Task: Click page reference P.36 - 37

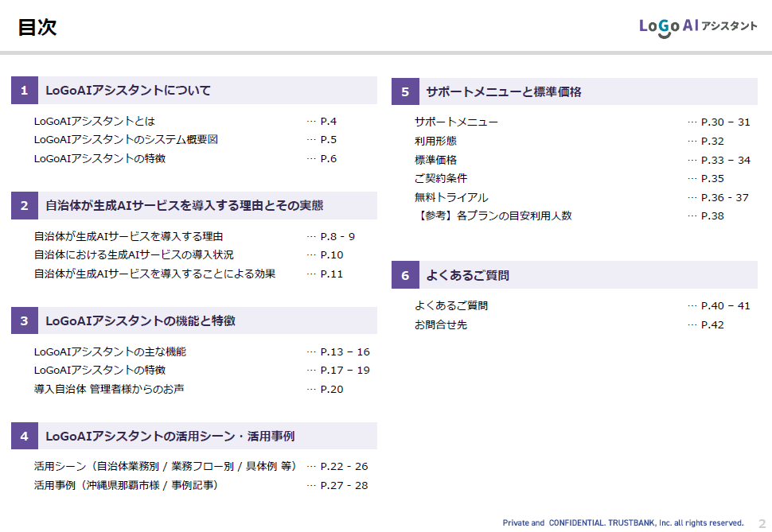Action: (x=725, y=197)
